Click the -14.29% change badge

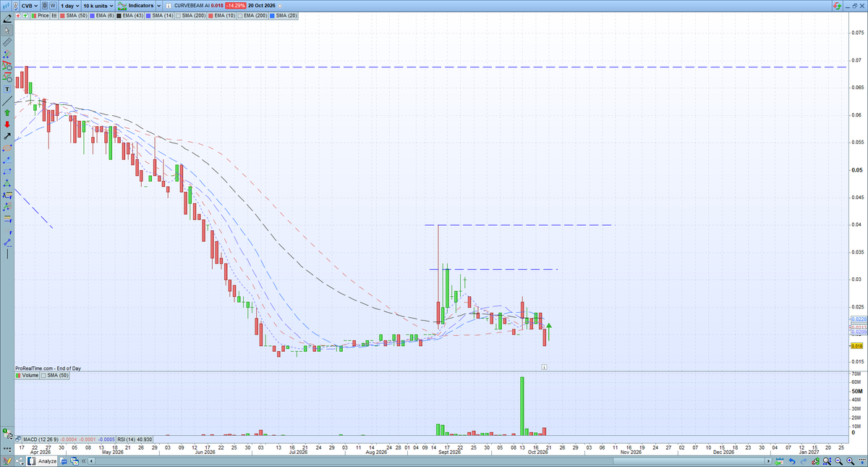point(235,6)
